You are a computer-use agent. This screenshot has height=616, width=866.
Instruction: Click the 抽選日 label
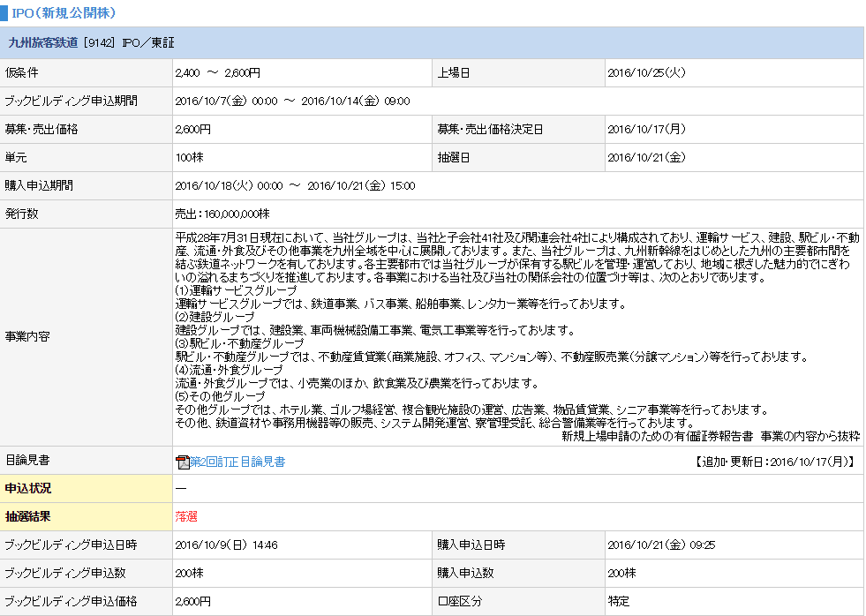click(x=454, y=157)
